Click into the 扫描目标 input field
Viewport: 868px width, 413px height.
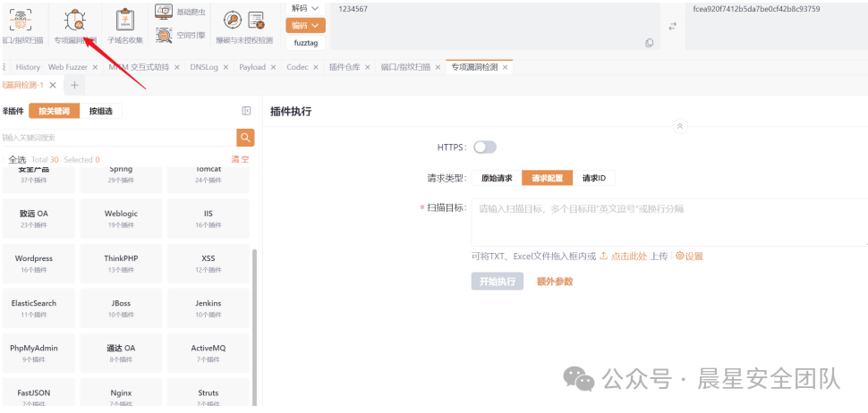point(669,222)
